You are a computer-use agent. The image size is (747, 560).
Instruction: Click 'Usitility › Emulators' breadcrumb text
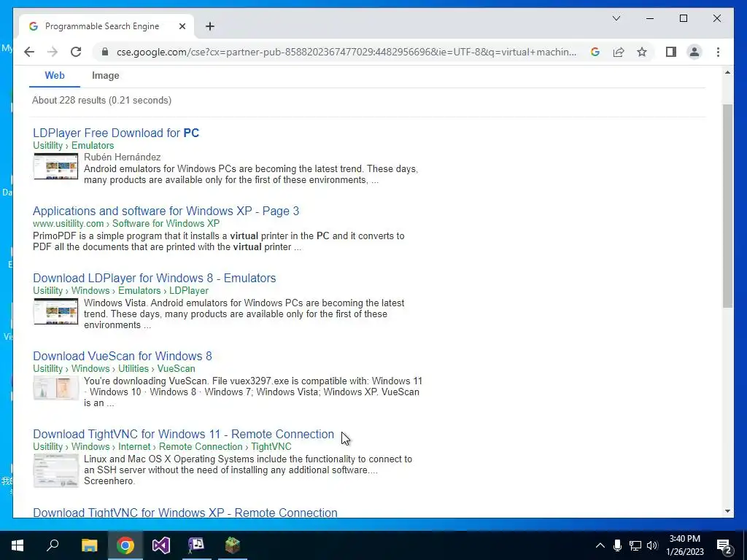pyautogui.click(x=74, y=145)
